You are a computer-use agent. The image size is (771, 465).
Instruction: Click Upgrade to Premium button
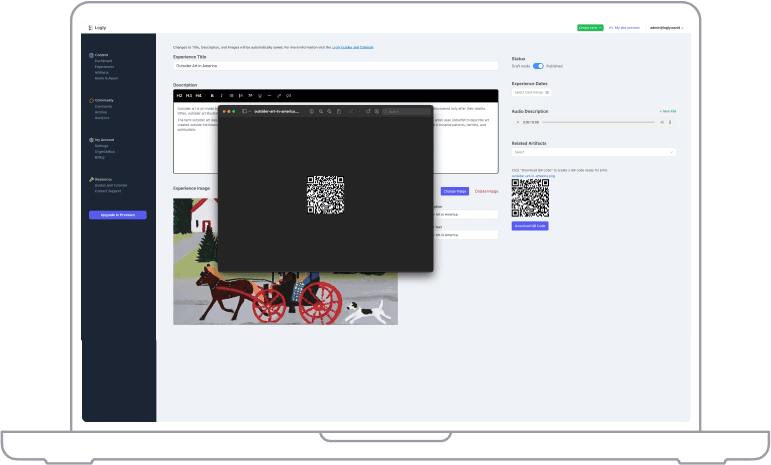click(x=118, y=215)
